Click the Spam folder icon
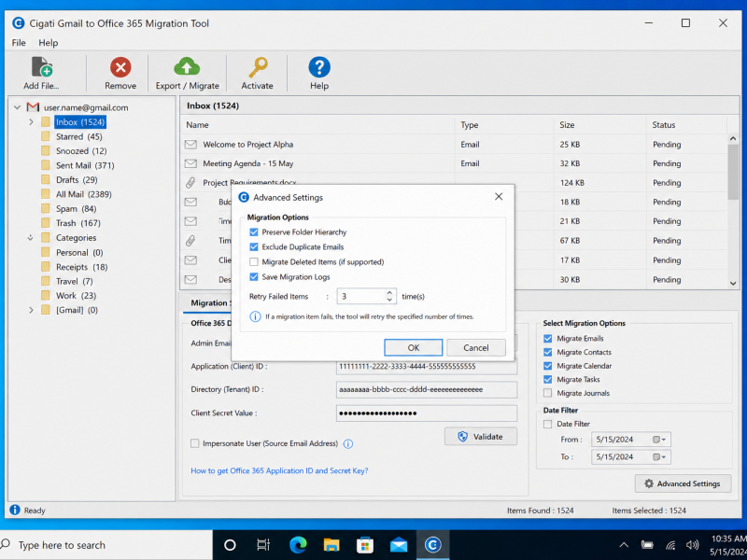 coord(46,208)
